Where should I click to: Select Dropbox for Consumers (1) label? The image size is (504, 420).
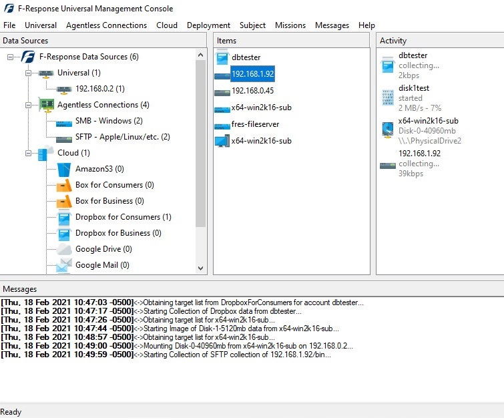pyautogui.click(x=123, y=217)
